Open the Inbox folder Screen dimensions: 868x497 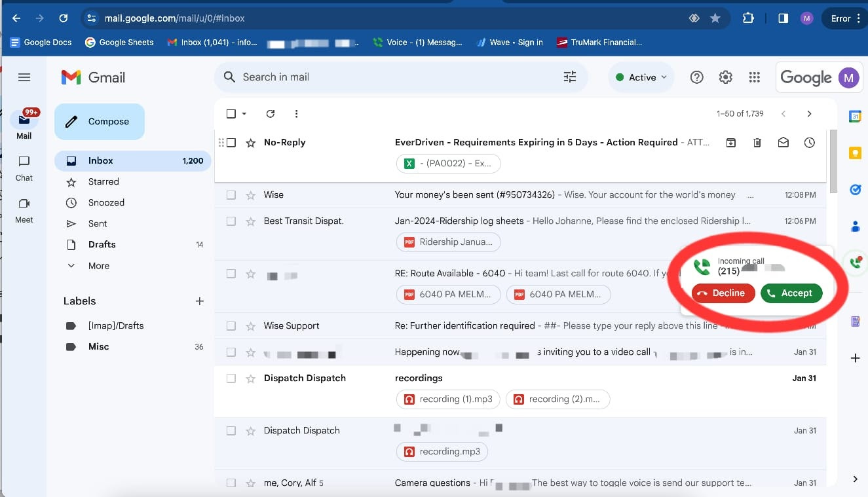click(133, 161)
